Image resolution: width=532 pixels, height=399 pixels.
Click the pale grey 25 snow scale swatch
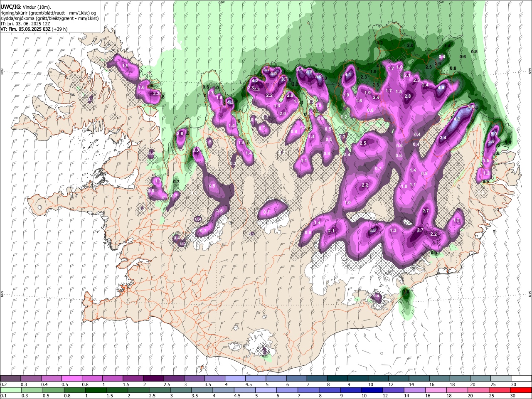click(501, 379)
